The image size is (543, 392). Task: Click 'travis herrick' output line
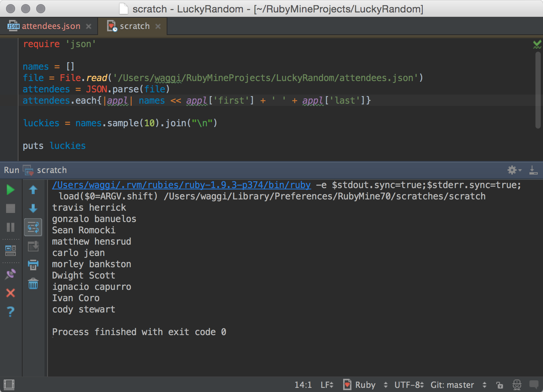pyautogui.click(x=89, y=208)
